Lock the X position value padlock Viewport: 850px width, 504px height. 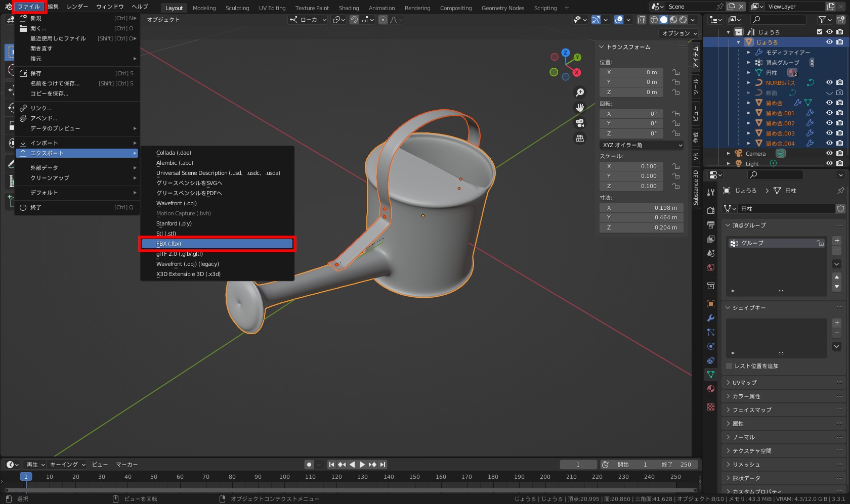point(676,72)
